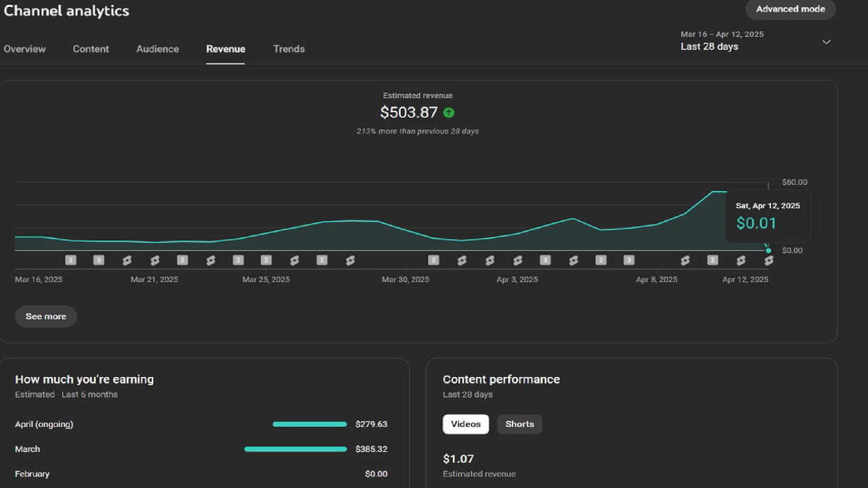Screen dimensions: 868x488
Task: Click the Shorts marker above Mar 21, 2025
Action: 155,260
